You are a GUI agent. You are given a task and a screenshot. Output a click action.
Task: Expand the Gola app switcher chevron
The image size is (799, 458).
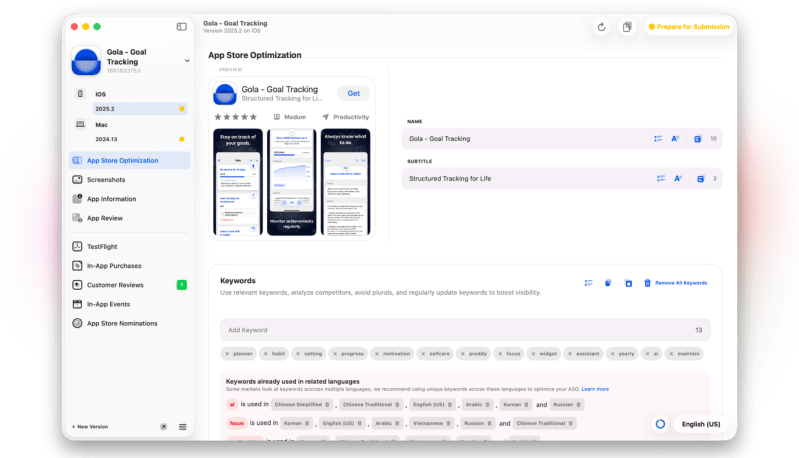[x=187, y=61]
